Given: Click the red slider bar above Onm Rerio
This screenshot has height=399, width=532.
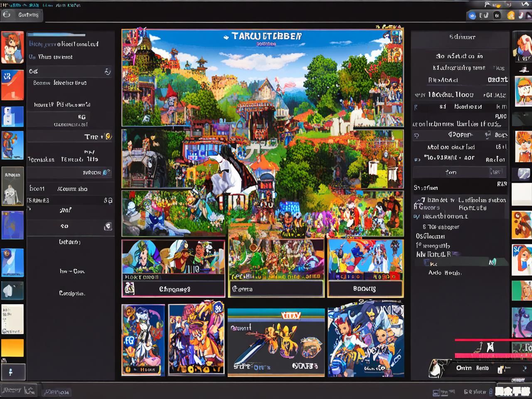Looking at the screenshot, I should pyautogui.click(x=493, y=340).
